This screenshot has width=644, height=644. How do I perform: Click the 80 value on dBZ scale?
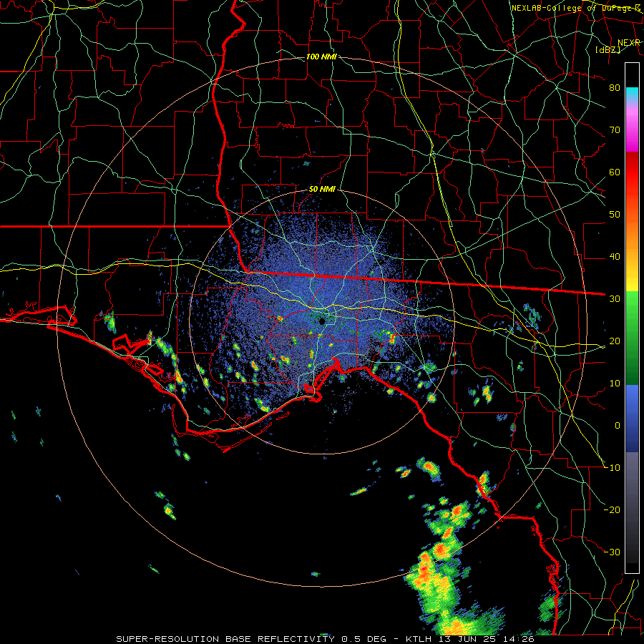[x=615, y=88]
